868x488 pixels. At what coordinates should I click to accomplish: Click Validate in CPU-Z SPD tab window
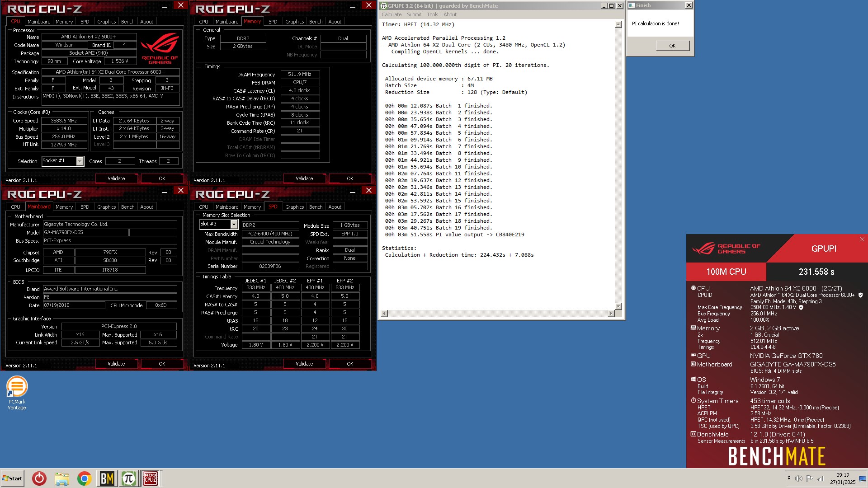coord(304,364)
